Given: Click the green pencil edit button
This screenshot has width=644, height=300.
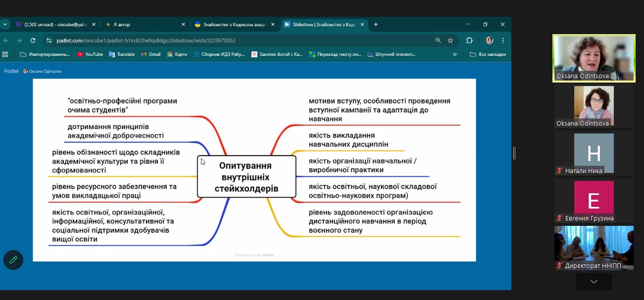Looking at the screenshot, I should [x=13, y=259].
